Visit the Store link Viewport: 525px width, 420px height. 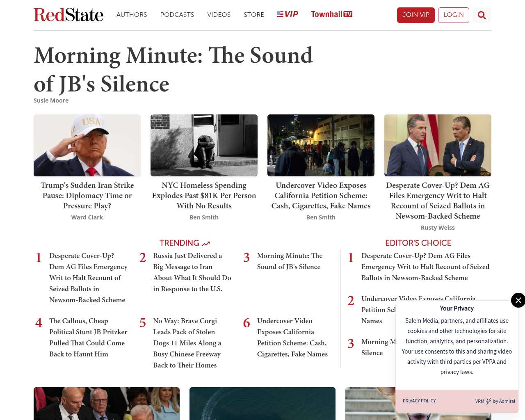253,15
